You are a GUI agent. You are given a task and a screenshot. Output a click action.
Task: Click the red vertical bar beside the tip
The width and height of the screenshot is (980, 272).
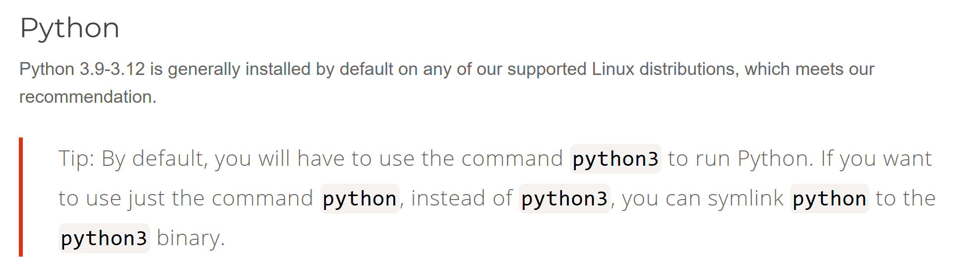pos(21,197)
